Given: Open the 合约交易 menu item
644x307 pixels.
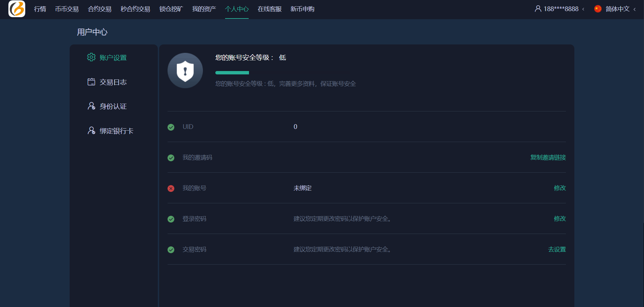Looking at the screenshot, I should (100, 9).
